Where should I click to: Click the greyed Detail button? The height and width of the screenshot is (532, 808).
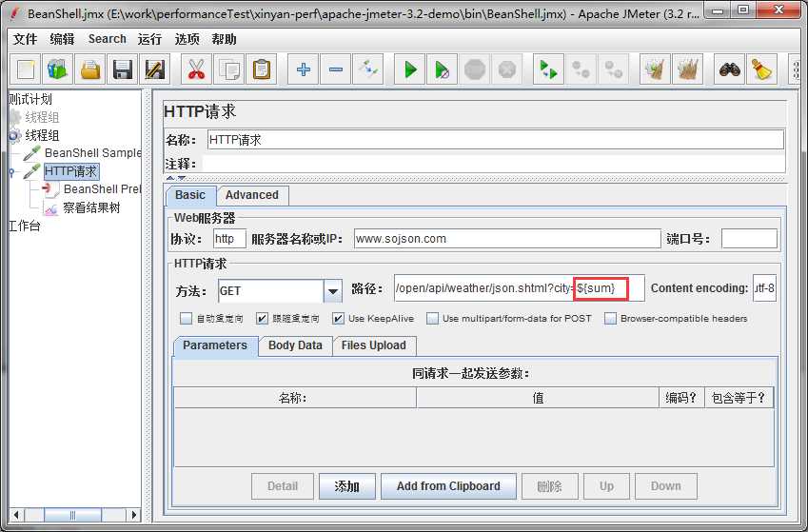tap(283, 486)
